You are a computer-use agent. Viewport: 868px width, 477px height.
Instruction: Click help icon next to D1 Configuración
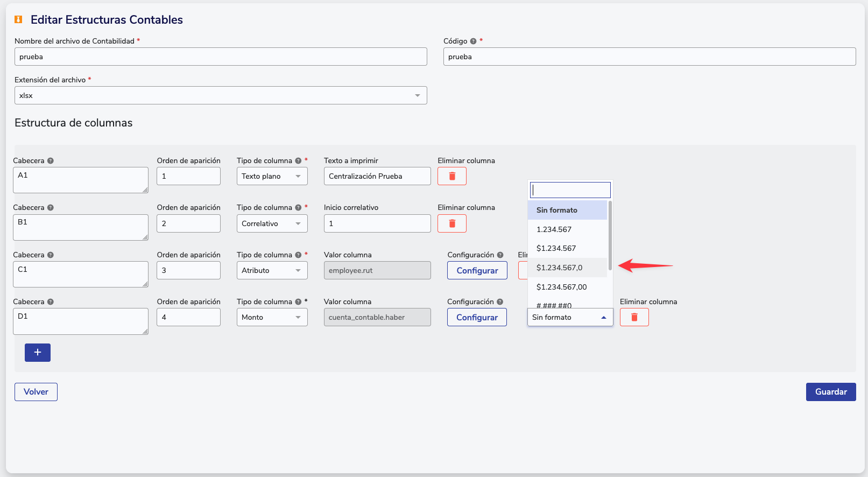point(500,302)
